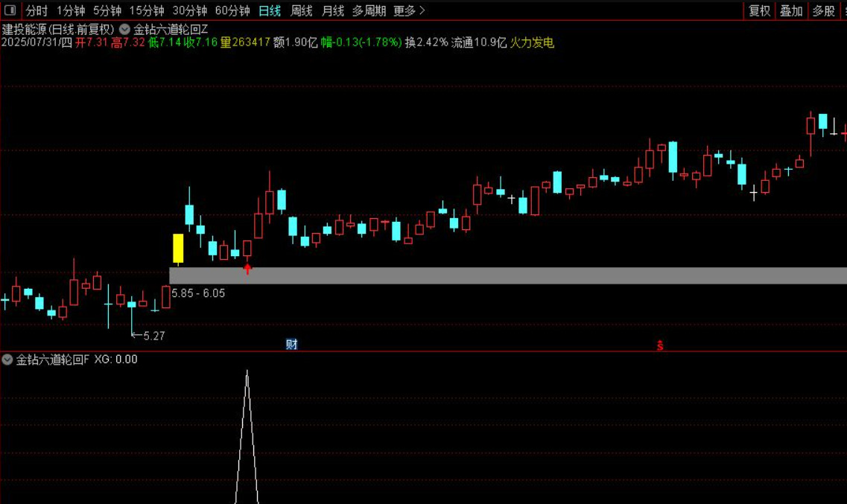Select the 1分钟 period tab
The width and height of the screenshot is (847, 504).
[71, 10]
